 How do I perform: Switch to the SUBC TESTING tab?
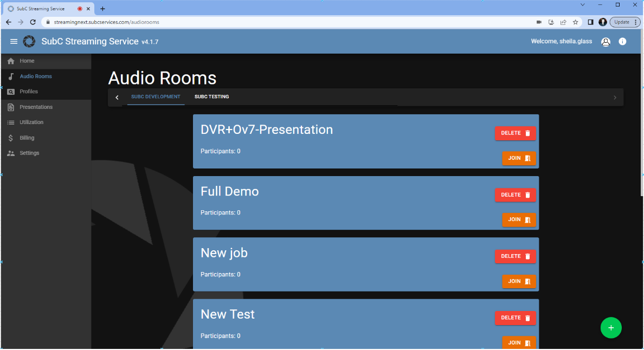pos(211,97)
